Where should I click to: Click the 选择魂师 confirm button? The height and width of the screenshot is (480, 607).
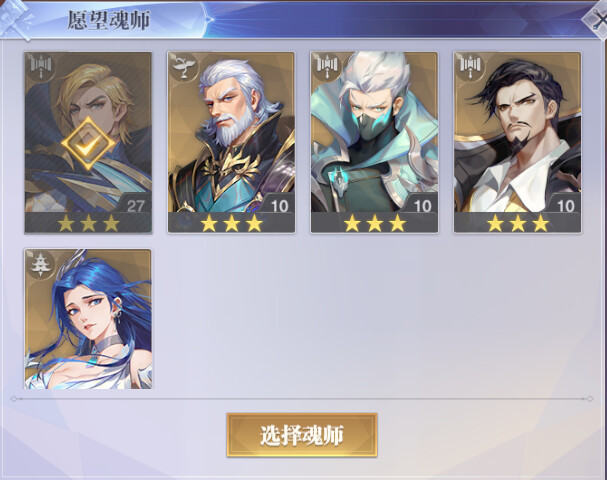coord(302,435)
